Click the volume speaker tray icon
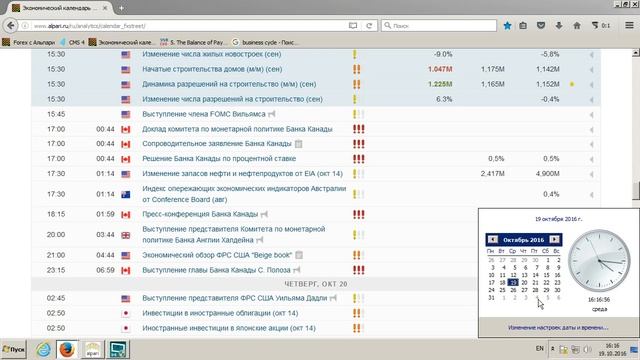 587,349
